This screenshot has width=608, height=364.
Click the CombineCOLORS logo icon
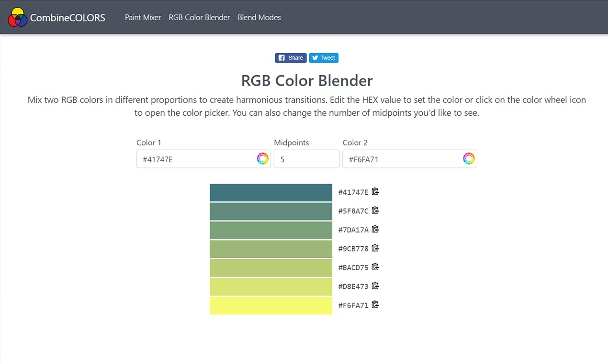click(17, 17)
